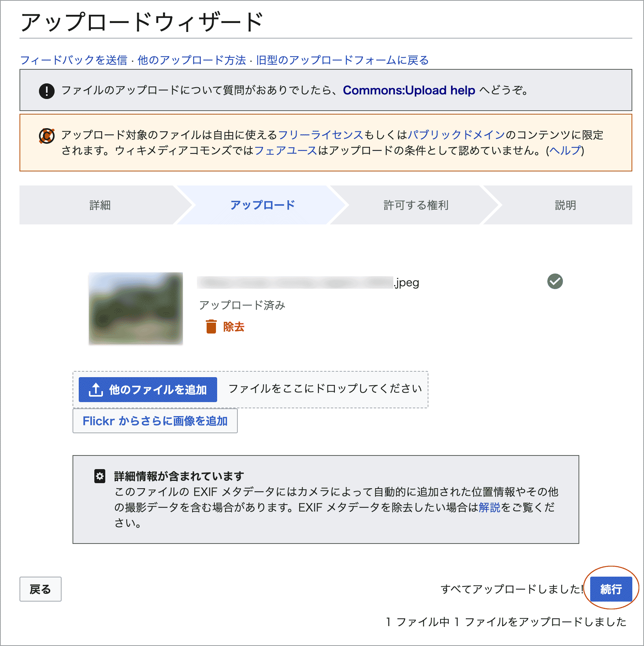This screenshot has width=644, height=646.
Task: Open the フィードバックを送信 link
Action: (74, 60)
